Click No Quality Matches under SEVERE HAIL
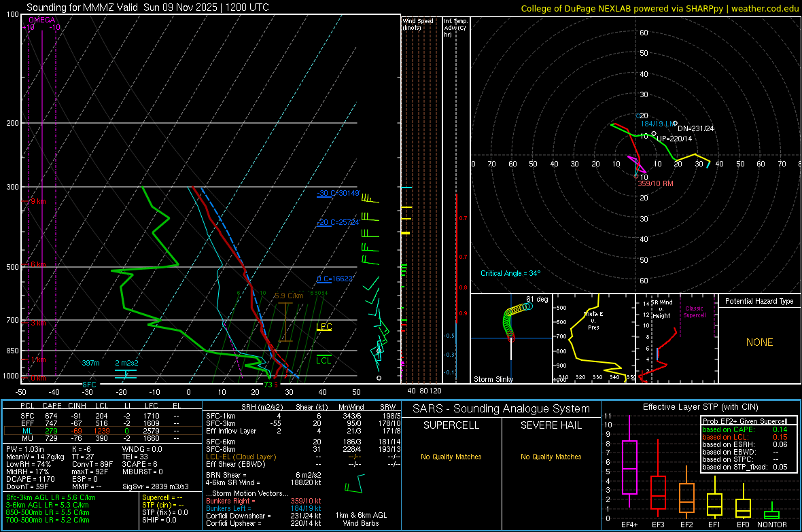The height and width of the screenshot is (532, 802). [551, 457]
